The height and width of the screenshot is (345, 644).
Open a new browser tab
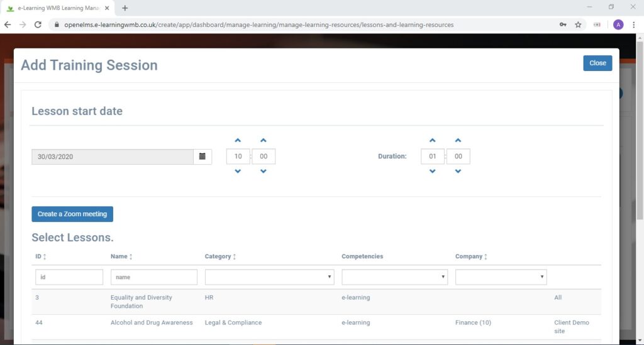coord(125,8)
